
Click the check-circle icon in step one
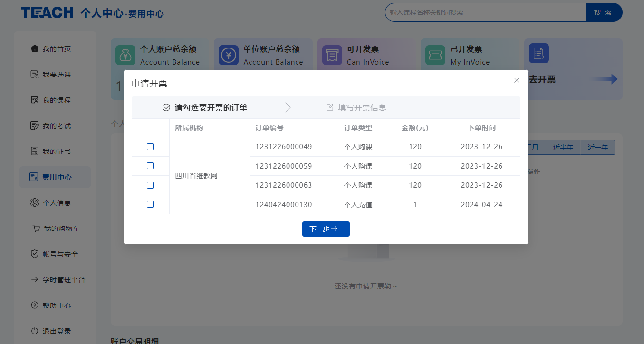166,107
